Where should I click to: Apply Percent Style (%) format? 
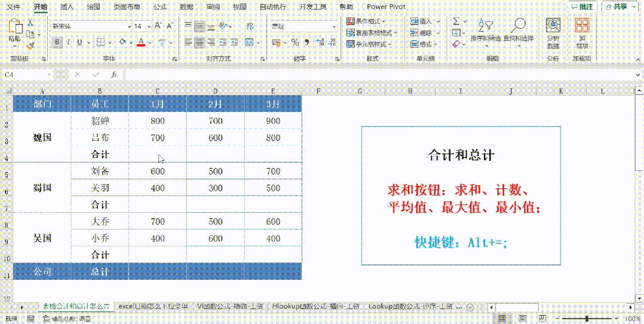coord(295,42)
